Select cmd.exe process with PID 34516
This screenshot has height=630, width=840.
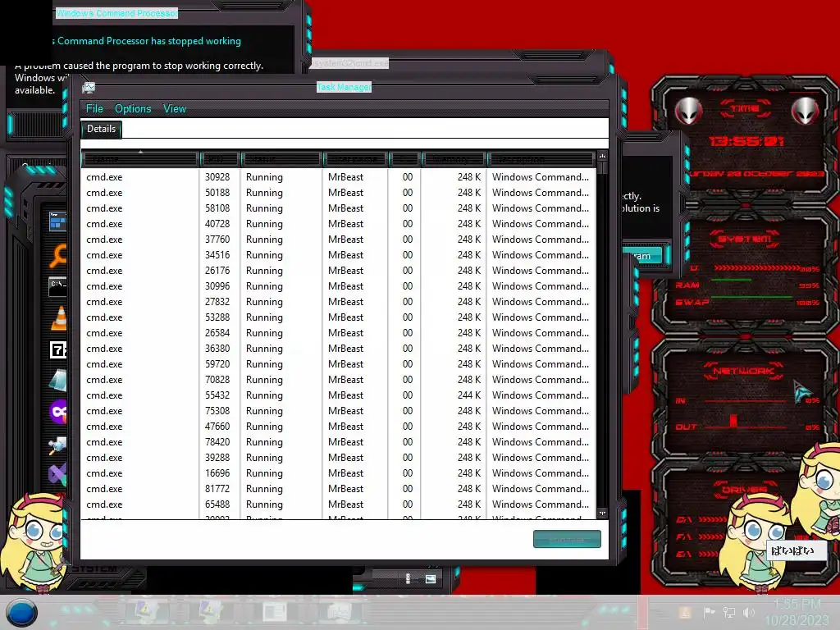point(339,254)
